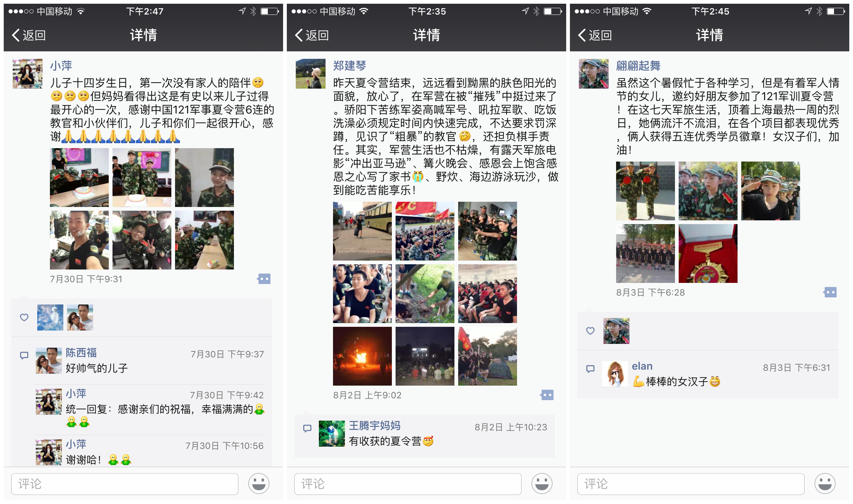Tap comment bubble icon beside 王腾宇妈妈
Viewport: 853px width, 504px height.
[x=307, y=428]
